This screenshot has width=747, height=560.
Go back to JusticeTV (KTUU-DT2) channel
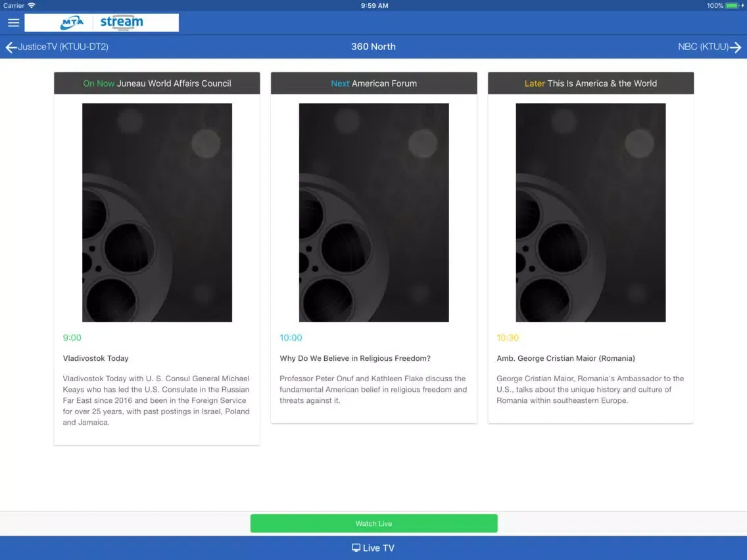(x=57, y=47)
